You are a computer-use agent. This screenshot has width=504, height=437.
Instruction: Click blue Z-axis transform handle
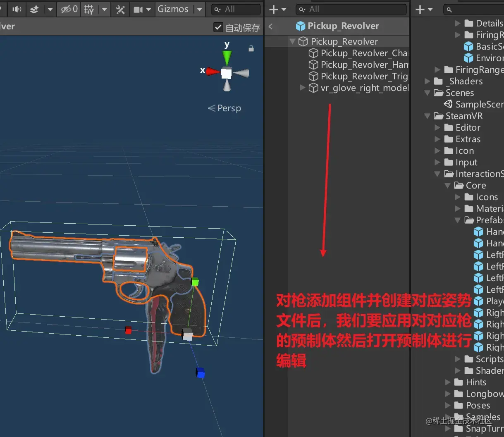[x=201, y=373]
